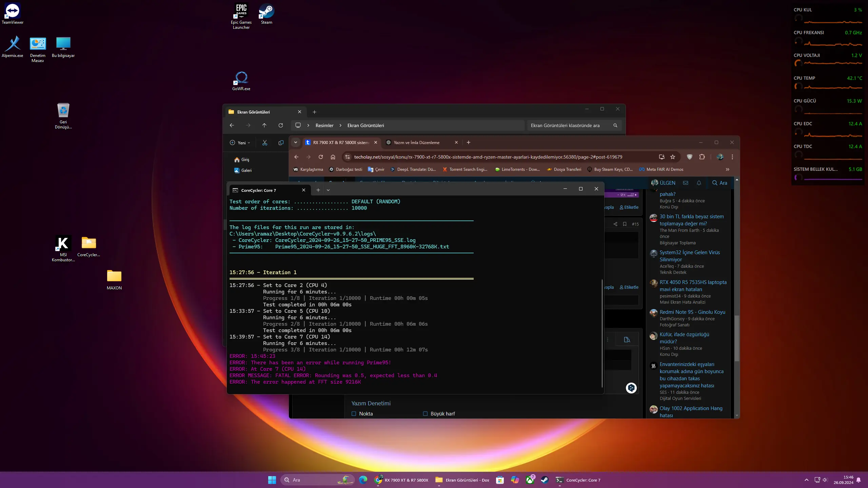
Task: Open the Chrome tab search dropdown
Action: (x=296, y=142)
